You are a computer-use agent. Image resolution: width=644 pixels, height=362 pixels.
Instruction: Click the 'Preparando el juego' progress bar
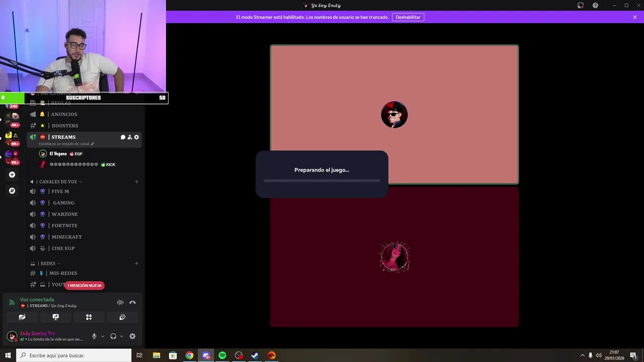(322, 180)
